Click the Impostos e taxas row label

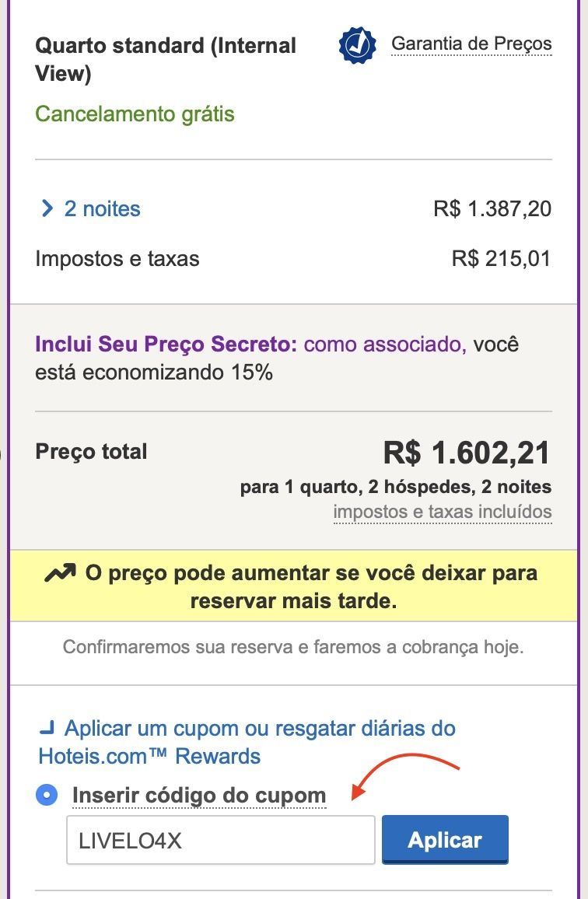click(117, 258)
